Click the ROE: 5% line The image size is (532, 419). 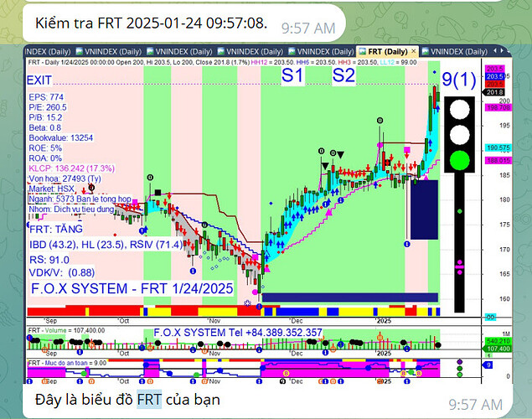tap(45, 148)
